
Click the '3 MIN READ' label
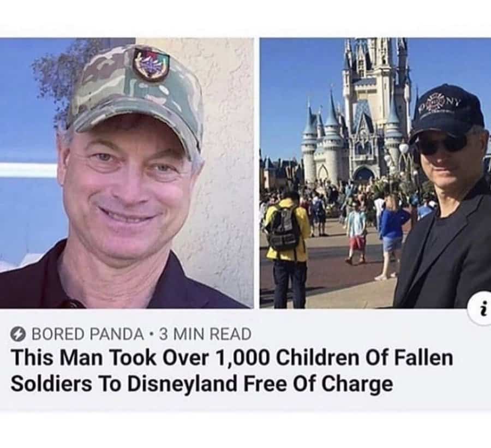point(206,334)
